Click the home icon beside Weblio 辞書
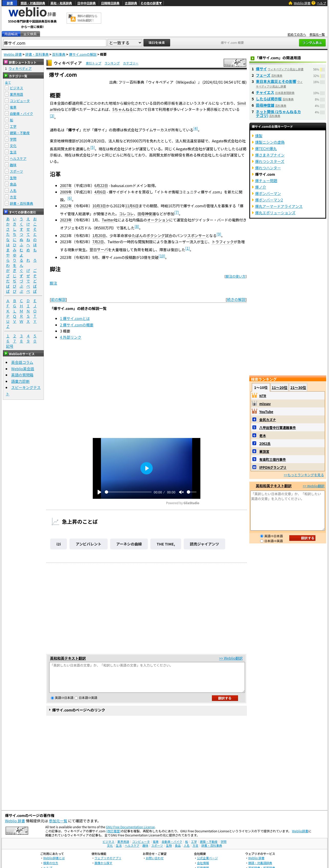 coord(290,3)
